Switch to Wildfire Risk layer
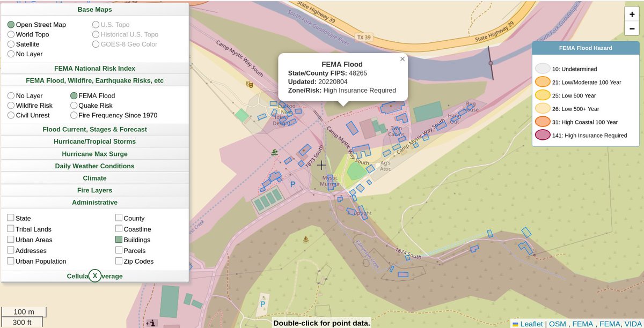 point(10,105)
